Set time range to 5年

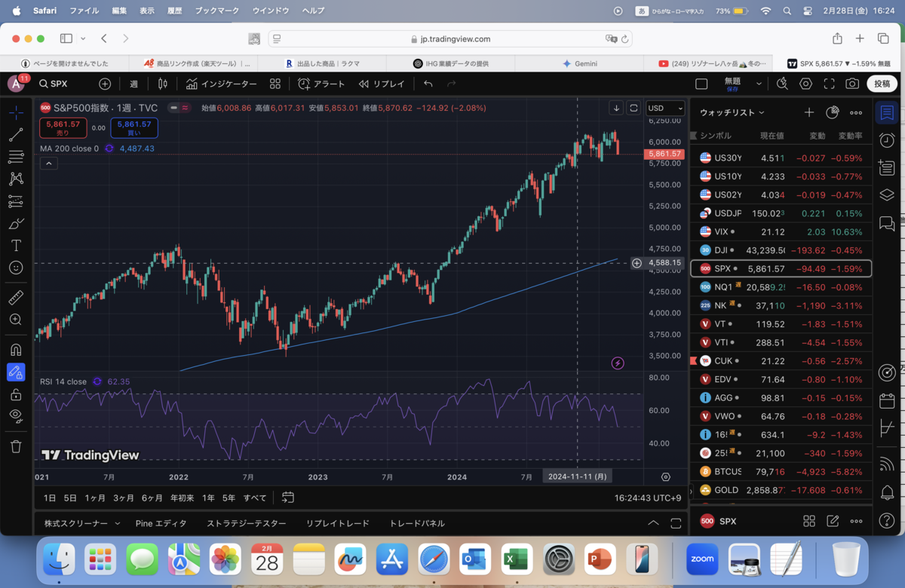pos(229,498)
